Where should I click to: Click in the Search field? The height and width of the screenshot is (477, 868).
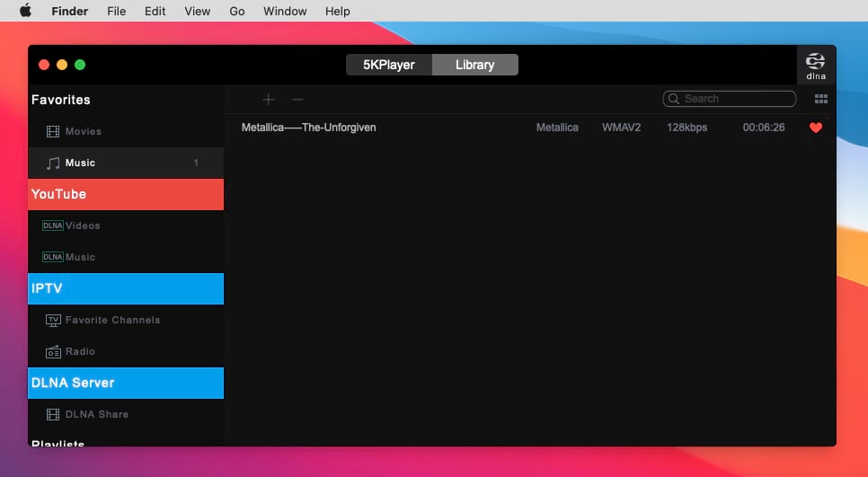click(729, 99)
